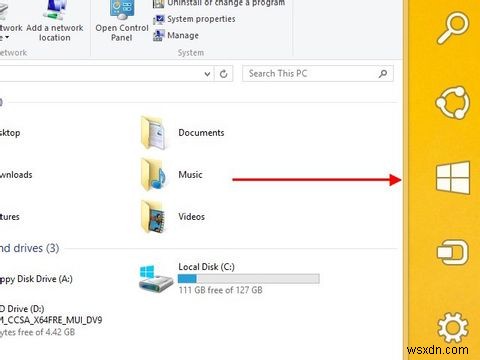Click the Add a network location label

click(x=55, y=33)
